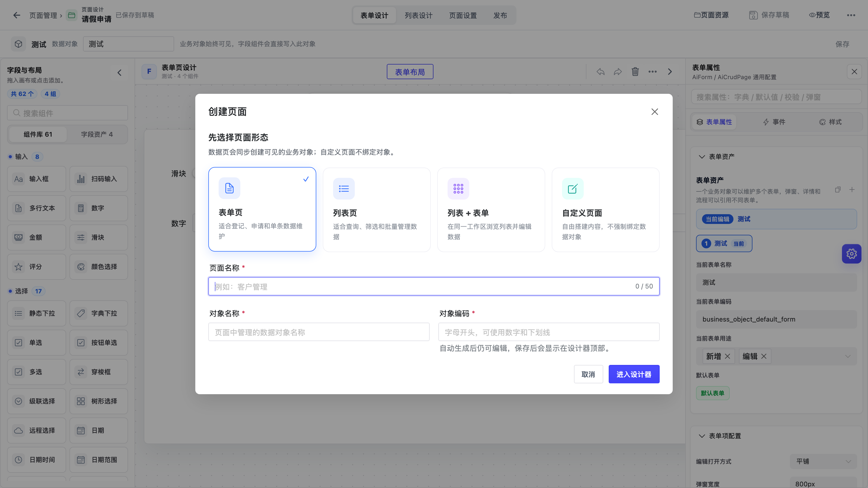Add the 按钮单选 component
The image size is (868, 488).
coord(99,342)
